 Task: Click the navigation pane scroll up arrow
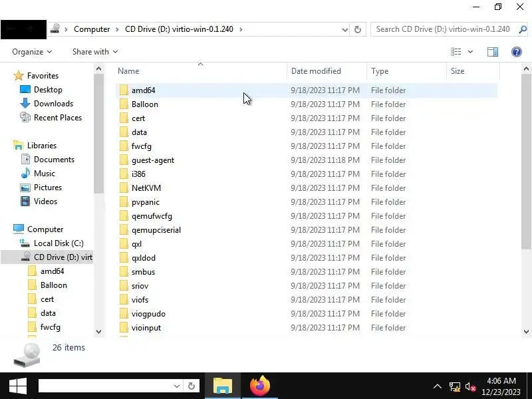98,69
